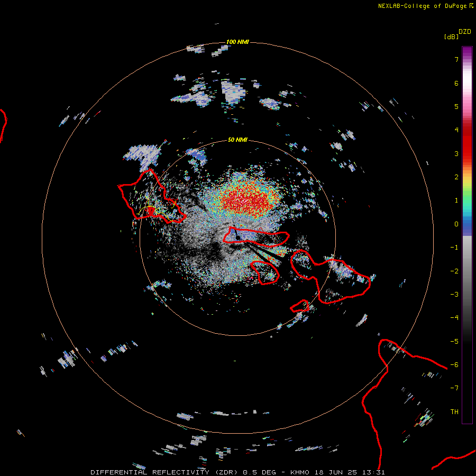This screenshot has height=476, width=476.
Task: Click the -1 value on the color scale
Action: (x=454, y=248)
